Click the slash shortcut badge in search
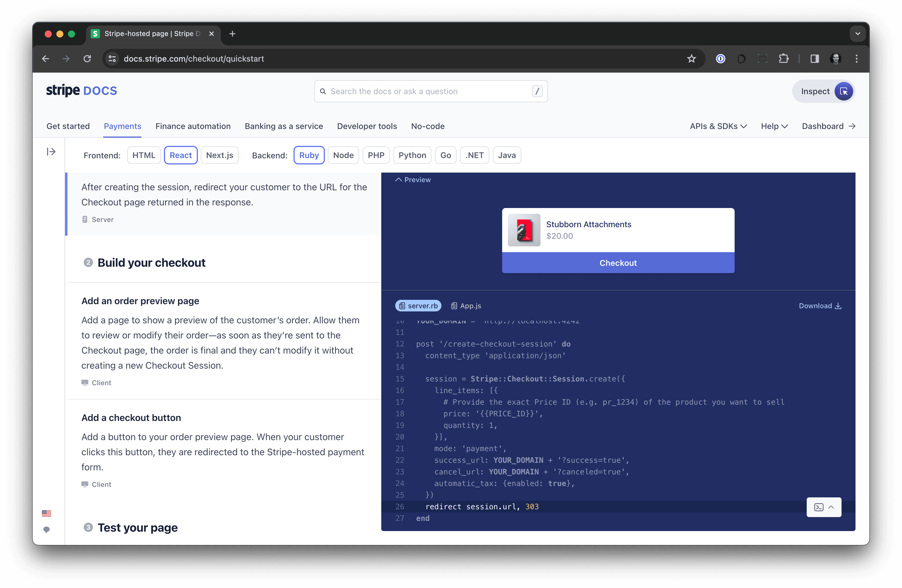 click(537, 91)
